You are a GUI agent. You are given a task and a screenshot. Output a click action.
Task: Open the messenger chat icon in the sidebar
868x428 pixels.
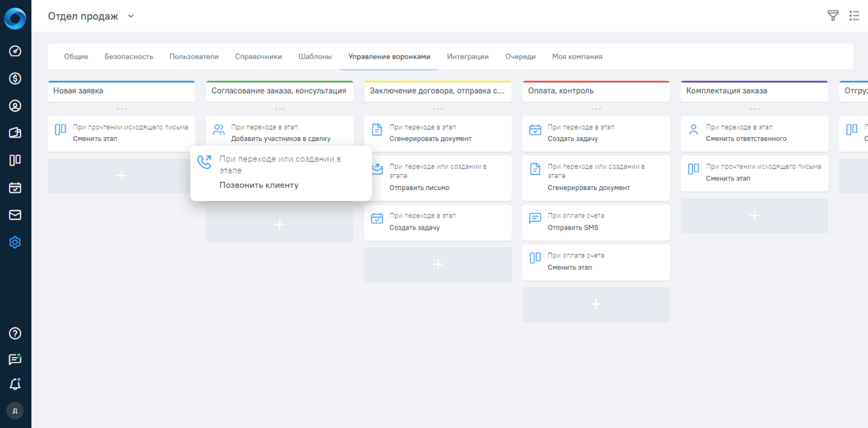(15, 359)
